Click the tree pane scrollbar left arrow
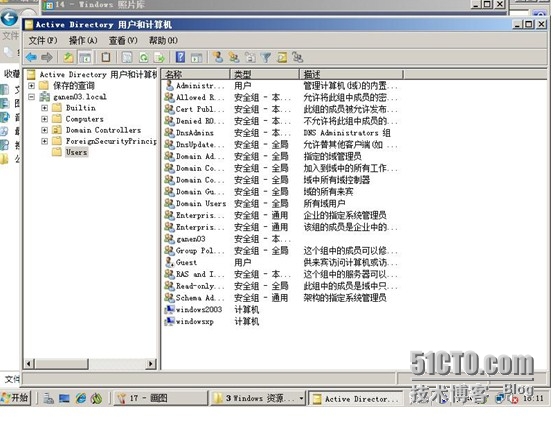Screen dimensions: 553x422 pyautogui.click(x=30, y=363)
